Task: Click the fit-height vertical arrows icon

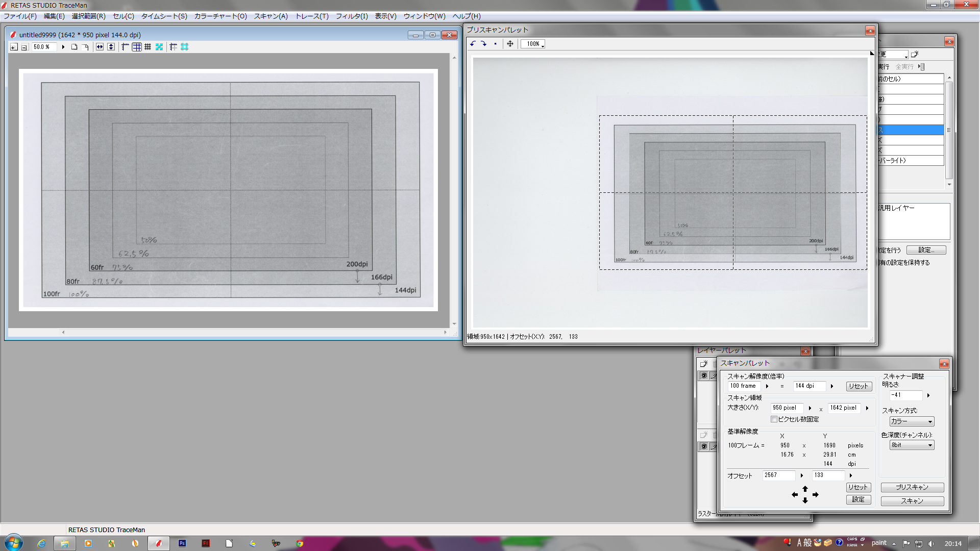Action: [x=111, y=47]
